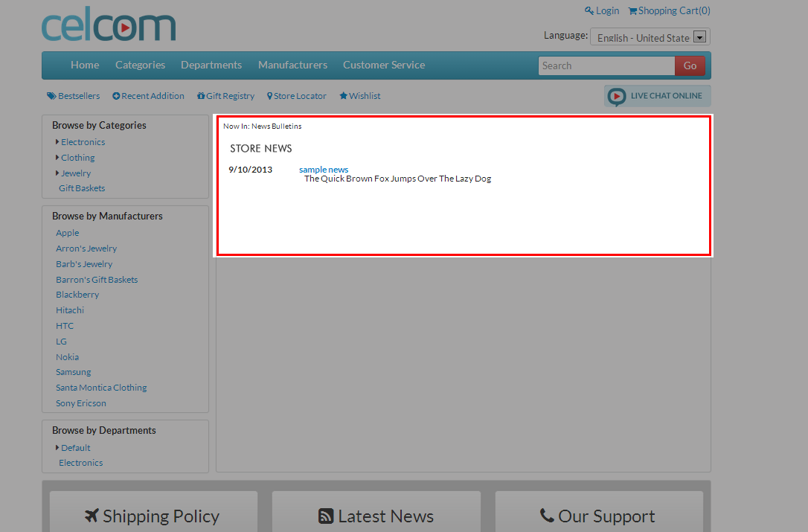
Task: Open the Samsung manufacturer link
Action: pyautogui.click(x=73, y=372)
